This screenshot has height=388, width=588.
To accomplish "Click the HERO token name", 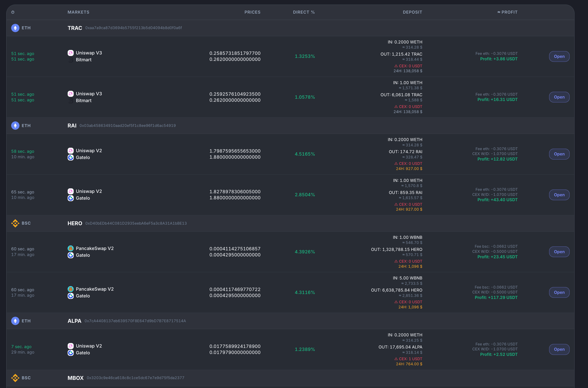I will pyautogui.click(x=75, y=223).
